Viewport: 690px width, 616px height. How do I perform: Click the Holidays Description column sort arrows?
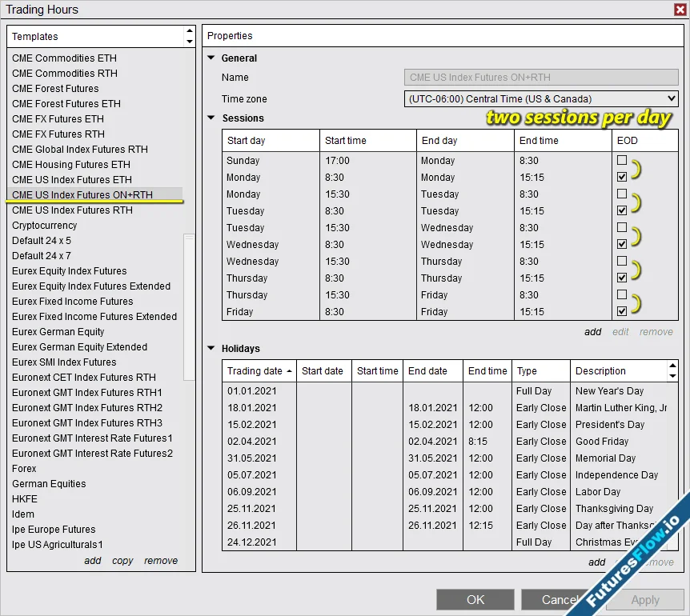click(672, 370)
